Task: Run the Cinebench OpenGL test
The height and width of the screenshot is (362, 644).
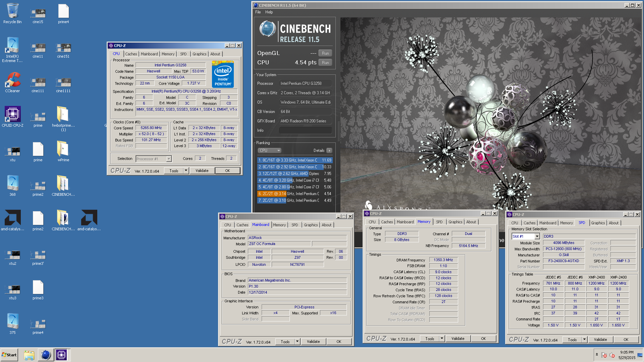Action: pos(325,53)
